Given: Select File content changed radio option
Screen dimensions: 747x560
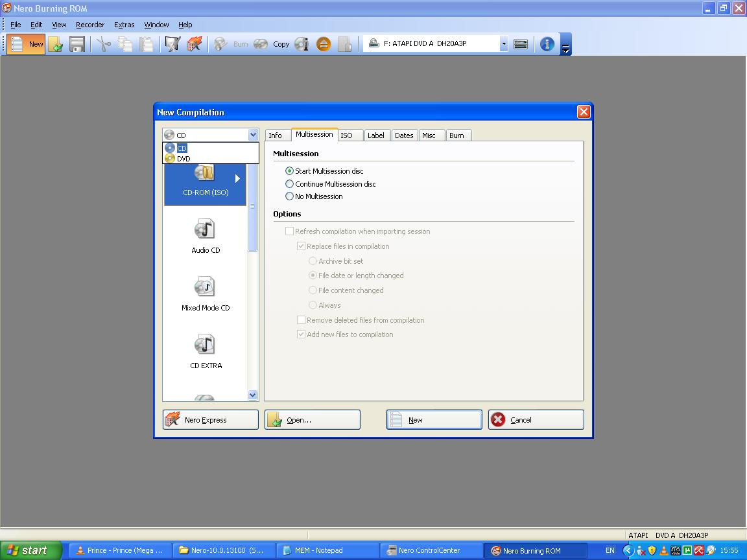Looking at the screenshot, I should tap(313, 290).
